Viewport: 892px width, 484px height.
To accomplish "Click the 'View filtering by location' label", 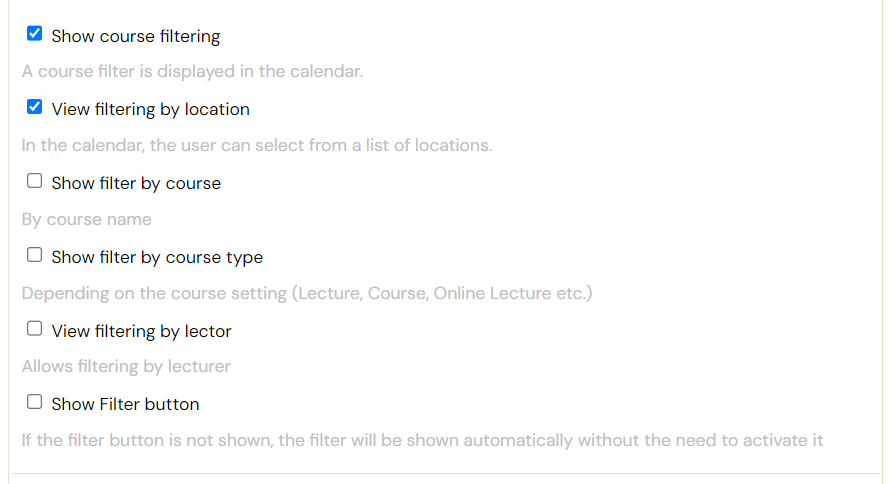I will pos(151,110).
